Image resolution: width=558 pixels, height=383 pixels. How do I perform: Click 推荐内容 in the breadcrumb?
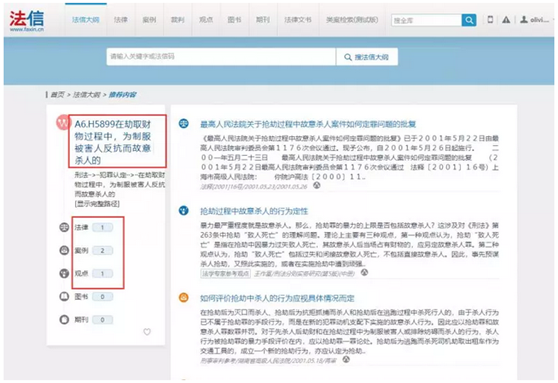[x=122, y=95]
